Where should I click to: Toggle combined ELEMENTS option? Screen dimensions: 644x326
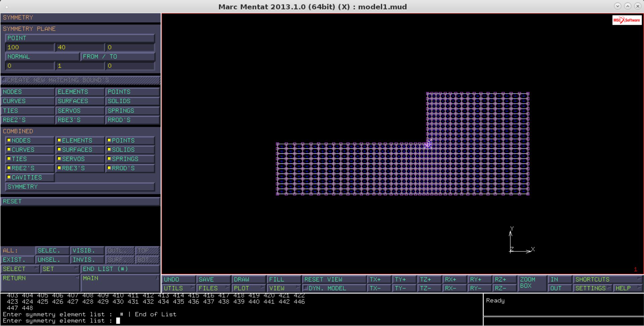(x=80, y=140)
